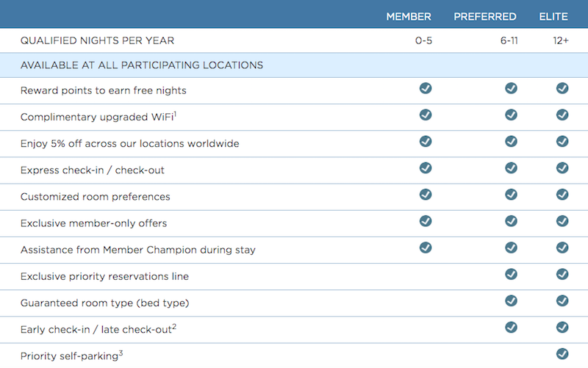Viewport: 588px width, 368px height.
Task: Click Elite checkmark for Priority self-parking
Action: point(562,354)
